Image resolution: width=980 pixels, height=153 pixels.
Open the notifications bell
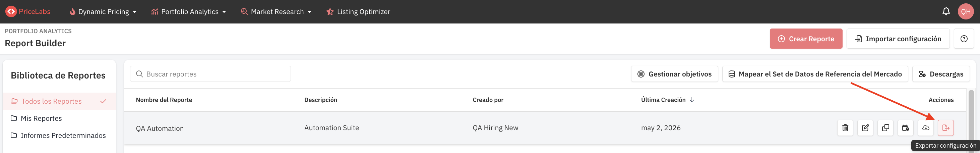[946, 11]
